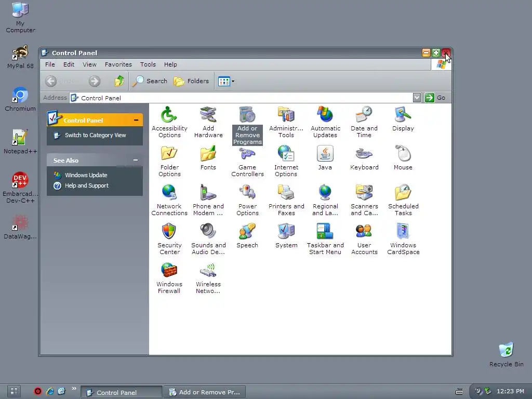Screen dimensions: 532x399
Task: Open Taskbar and Start Menu icon
Action: tap(325, 239)
